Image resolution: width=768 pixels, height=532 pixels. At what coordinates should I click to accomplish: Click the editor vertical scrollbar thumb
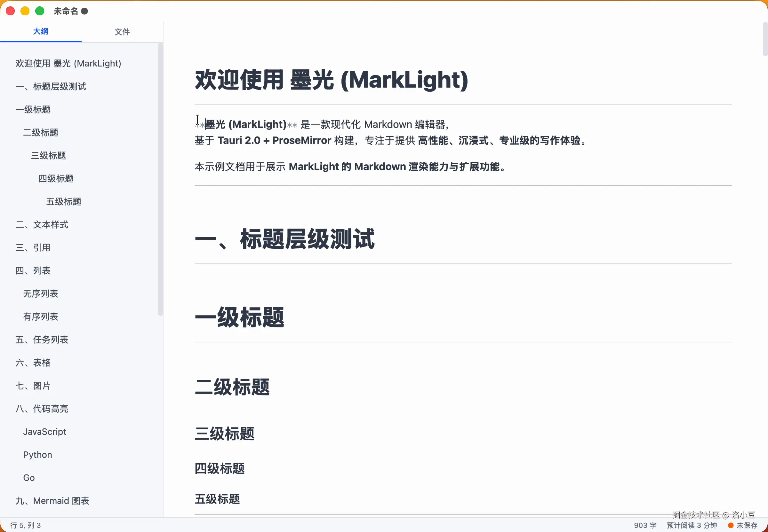point(765,38)
